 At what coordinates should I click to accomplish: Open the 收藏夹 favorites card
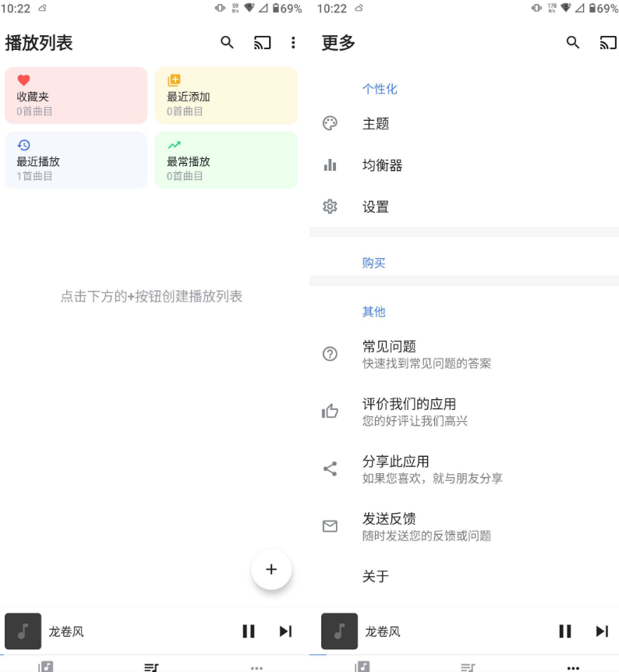(76, 96)
